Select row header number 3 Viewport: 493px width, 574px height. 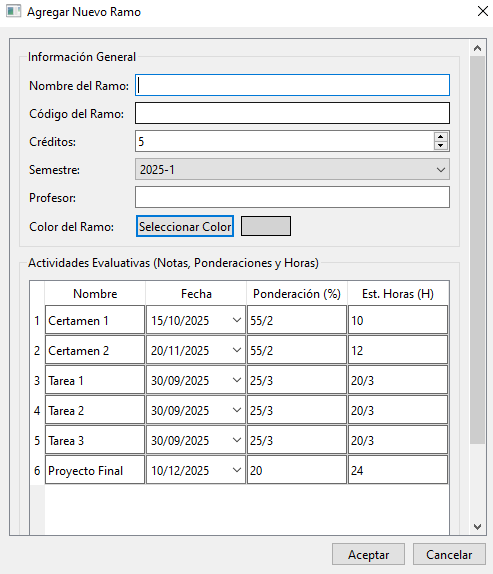pos(37,380)
